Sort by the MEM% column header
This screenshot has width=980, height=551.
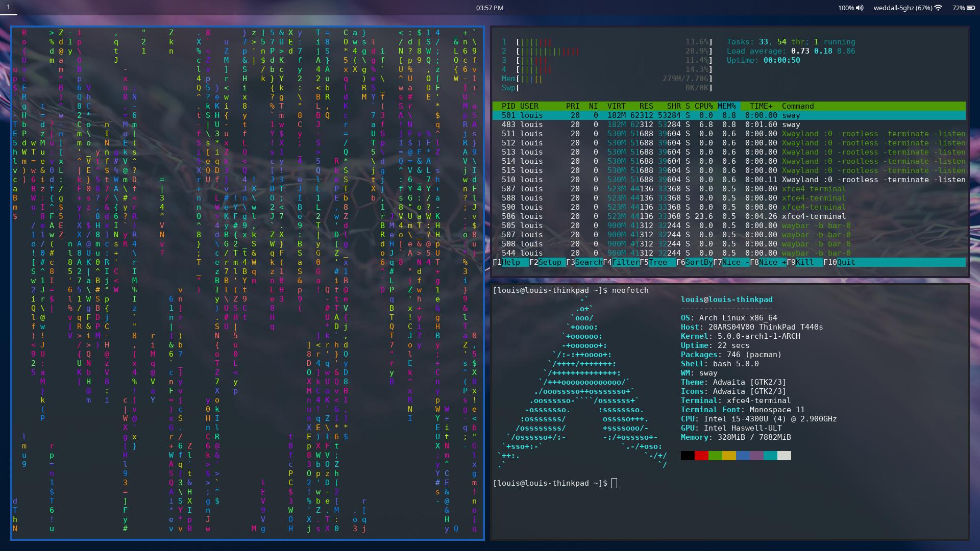727,106
